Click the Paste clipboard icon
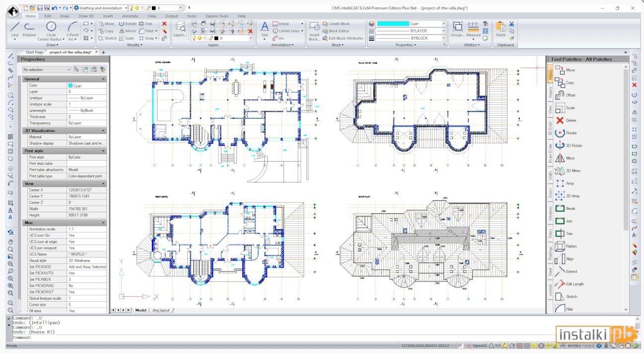The image size is (644, 353). tap(501, 29)
